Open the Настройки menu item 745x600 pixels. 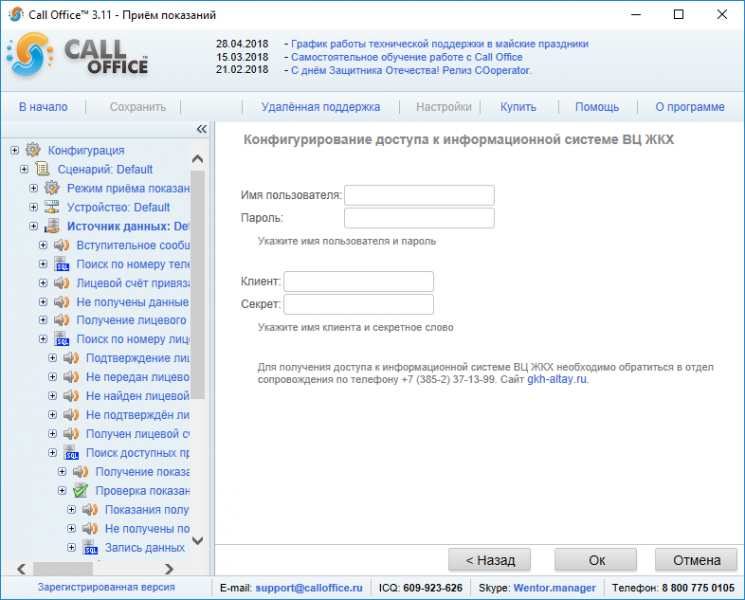click(x=444, y=107)
